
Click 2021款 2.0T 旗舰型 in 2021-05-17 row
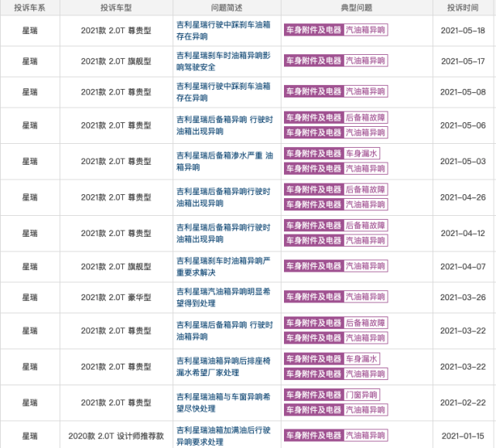click(116, 61)
